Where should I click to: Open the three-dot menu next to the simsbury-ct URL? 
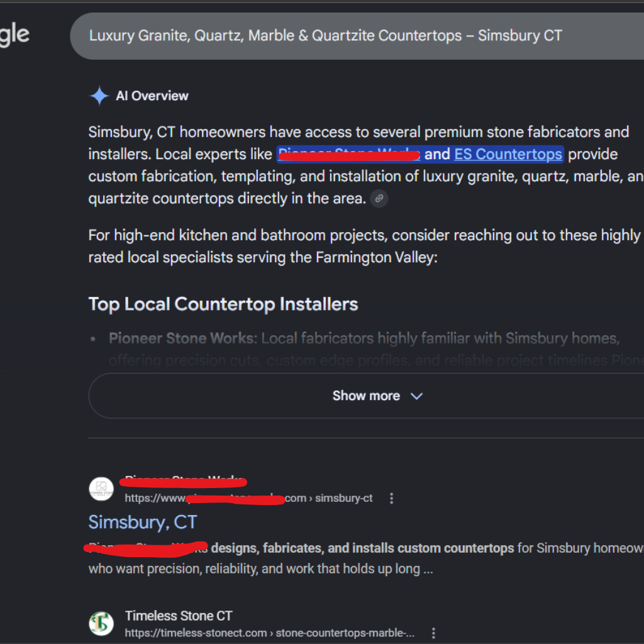point(391,498)
